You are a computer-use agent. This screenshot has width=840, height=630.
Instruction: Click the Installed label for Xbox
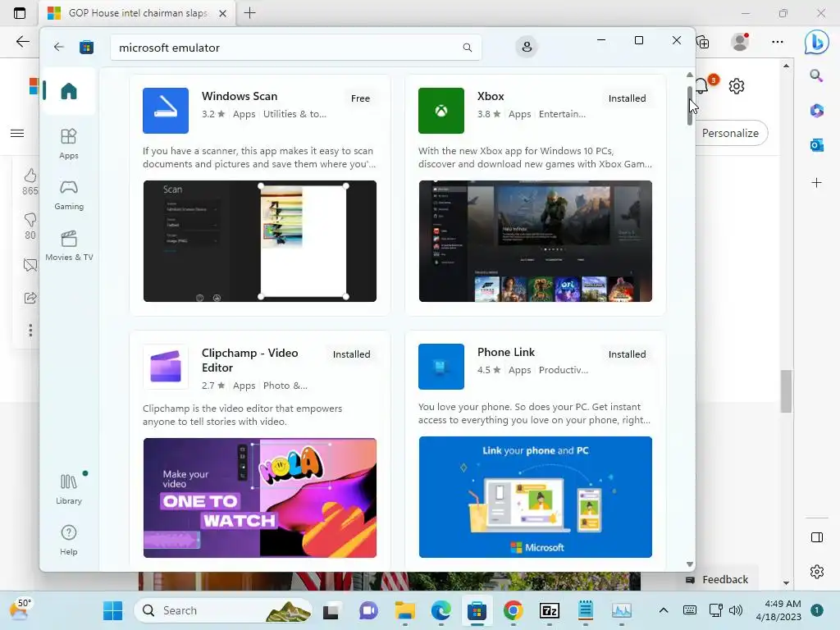[627, 98]
